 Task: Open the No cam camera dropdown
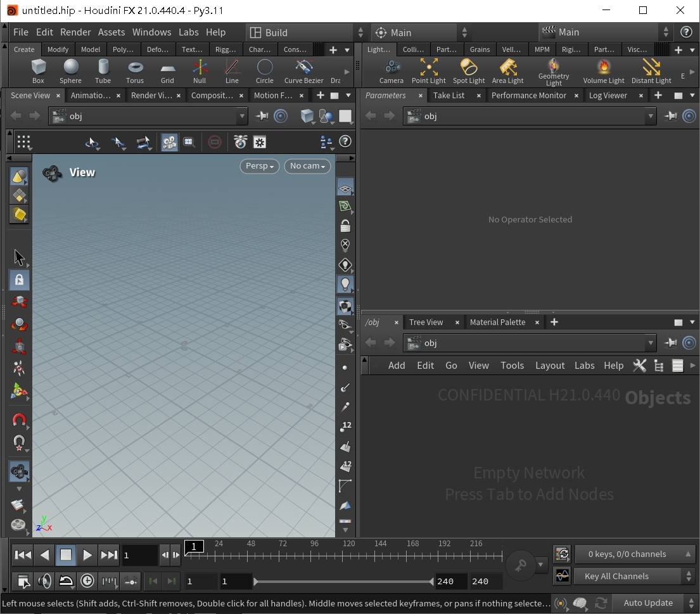[307, 166]
